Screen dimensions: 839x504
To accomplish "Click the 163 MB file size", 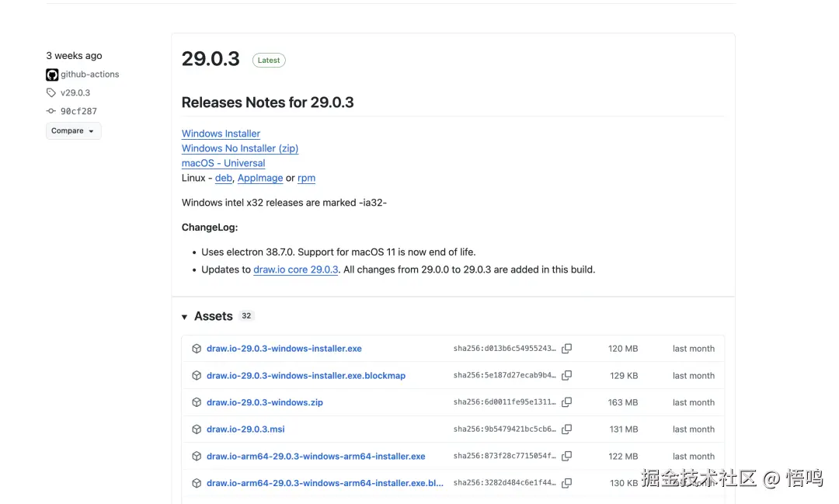I will coord(623,402).
